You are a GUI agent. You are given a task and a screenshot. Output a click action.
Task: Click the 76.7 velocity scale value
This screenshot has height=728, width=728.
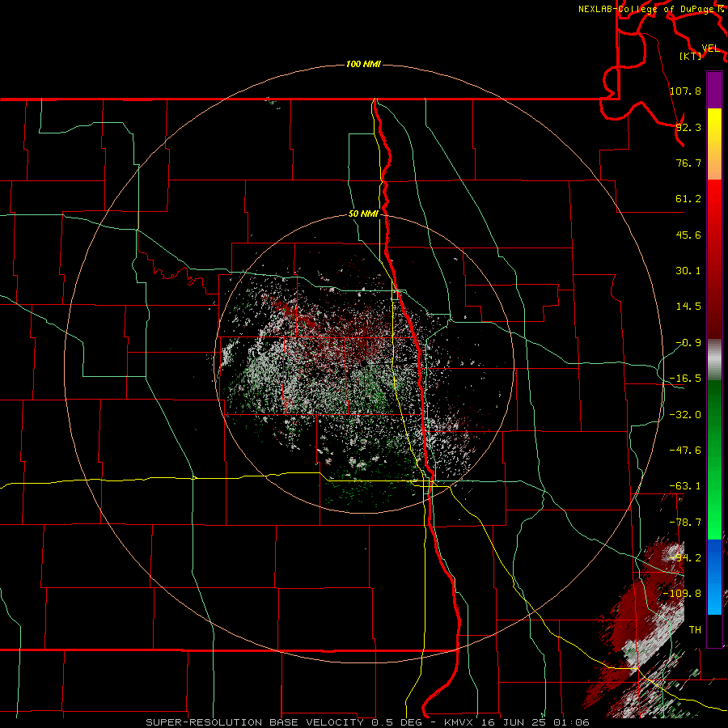pos(688,163)
